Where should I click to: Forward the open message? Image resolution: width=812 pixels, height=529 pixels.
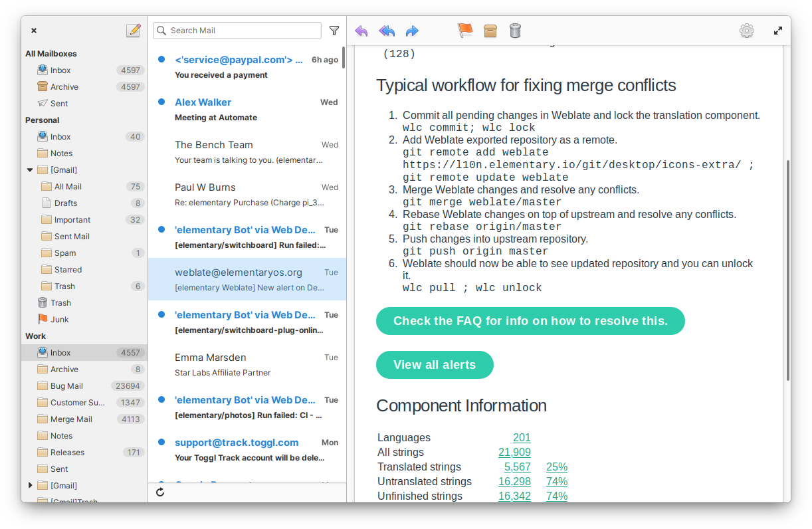[412, 31]
